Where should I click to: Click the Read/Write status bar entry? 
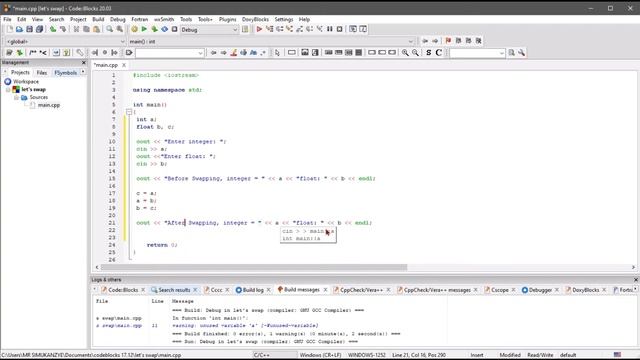540,355
